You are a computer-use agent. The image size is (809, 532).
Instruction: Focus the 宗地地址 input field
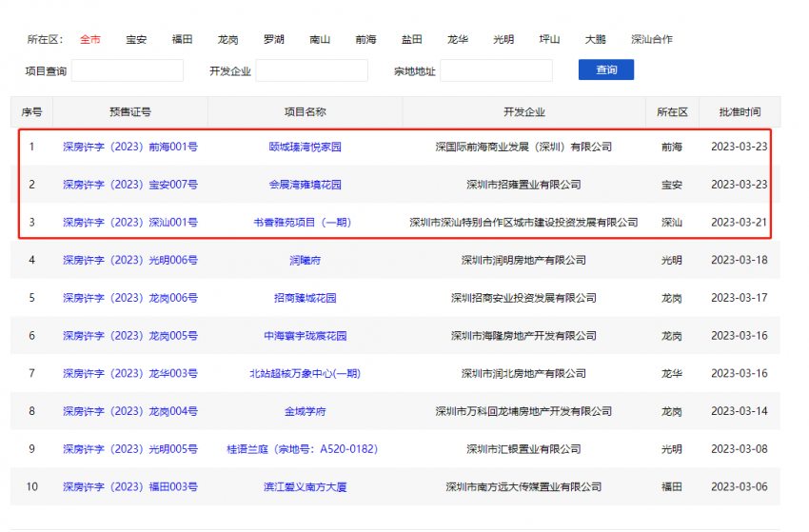[496, 70]
